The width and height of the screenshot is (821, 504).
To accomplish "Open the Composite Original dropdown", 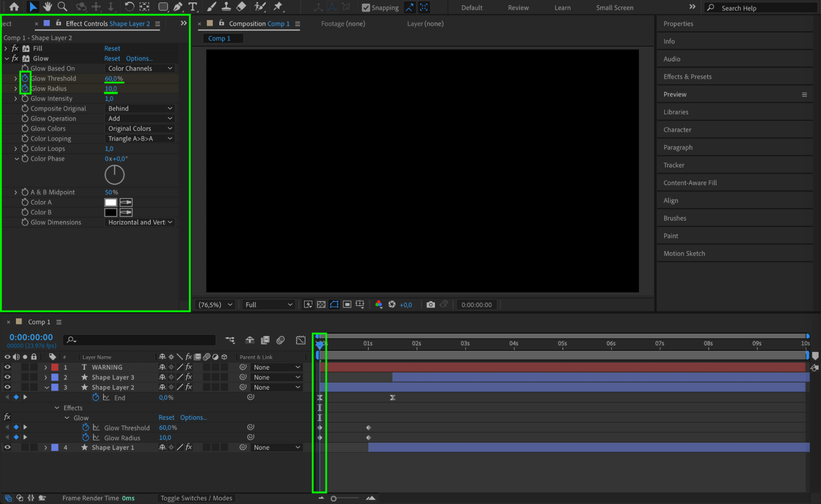I will point(140,108).
